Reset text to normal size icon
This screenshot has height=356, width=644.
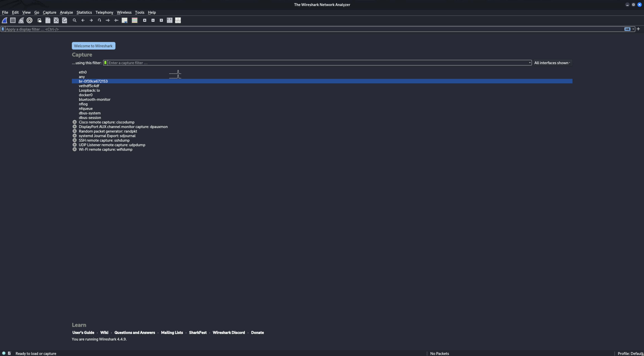[x=161, y=20]
